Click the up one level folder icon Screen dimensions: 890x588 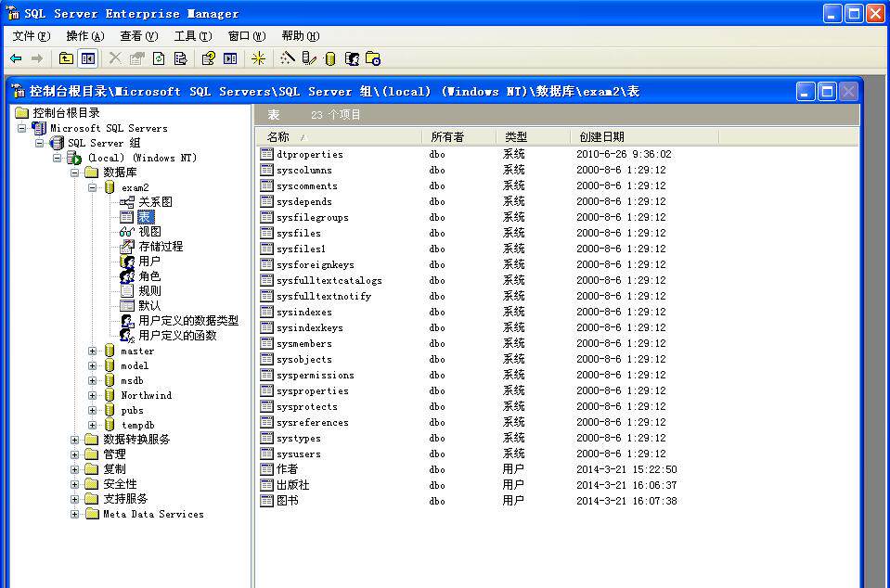(x=64, y=58)
